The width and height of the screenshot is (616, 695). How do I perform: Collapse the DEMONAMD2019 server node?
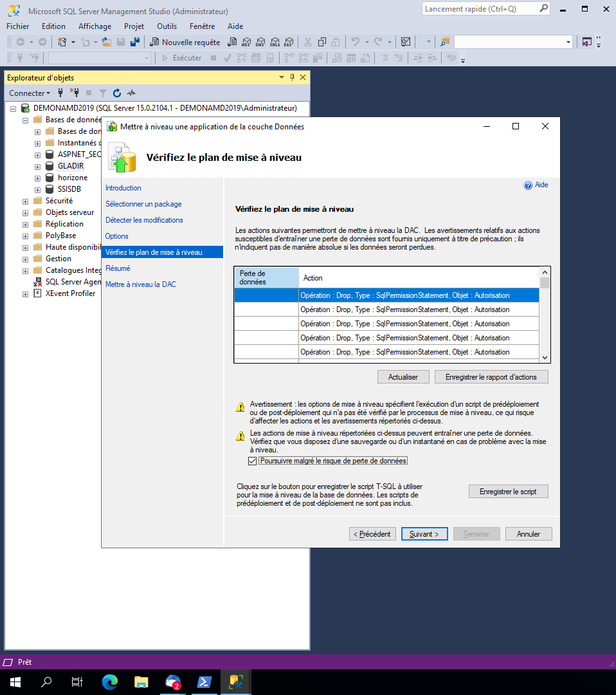[14, 108]
